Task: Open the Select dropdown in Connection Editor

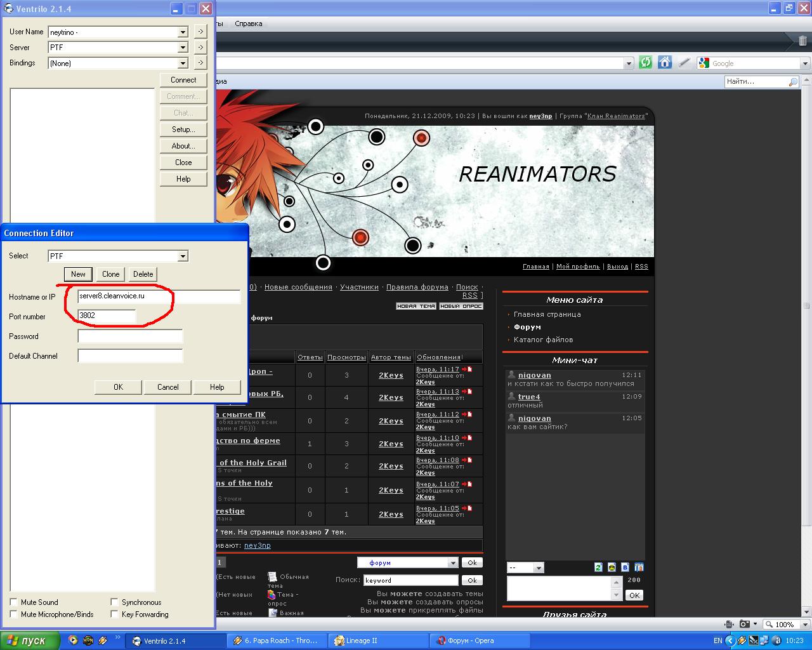Action: point(183,256)
